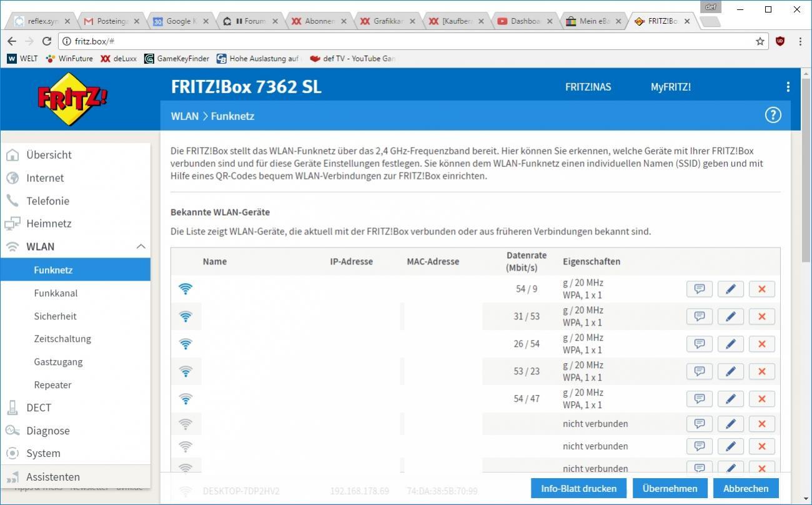The height and width of the screenshot is (505, 812).
Task: Delete the first 'nicht verbunden' device
Action: (762, 424)
